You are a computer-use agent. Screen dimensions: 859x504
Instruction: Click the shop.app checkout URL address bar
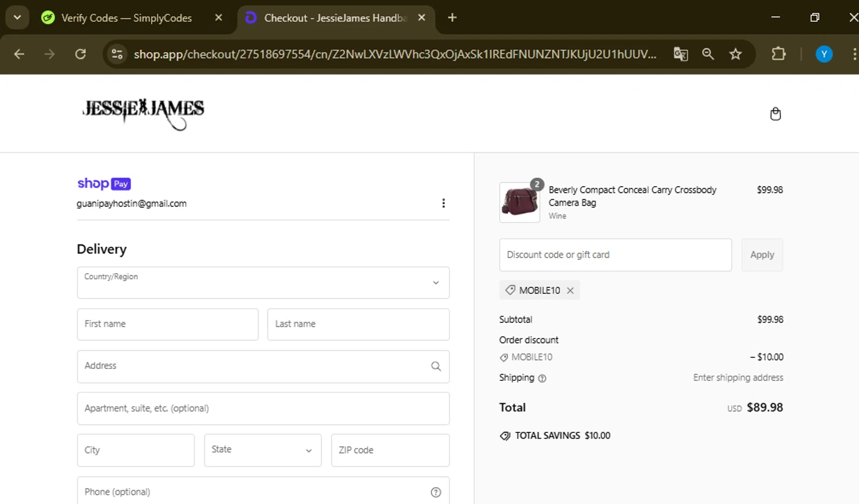pyautogui.click(x=395, y=54)
